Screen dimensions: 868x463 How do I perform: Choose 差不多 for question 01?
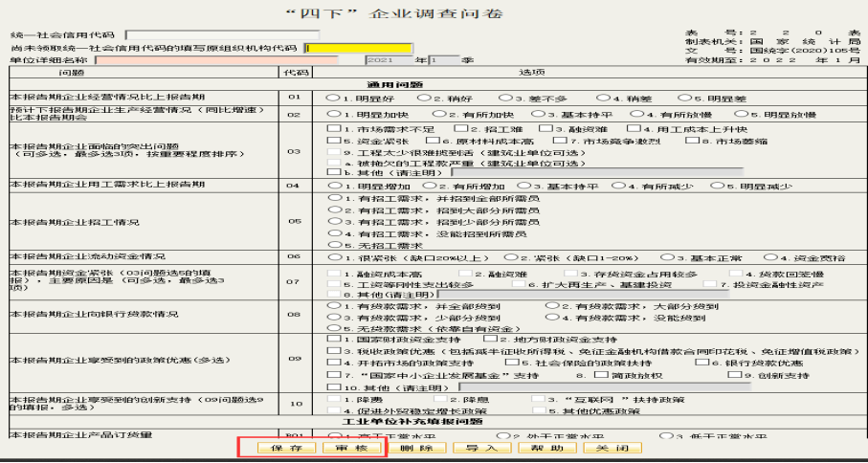(x=504, y=98)
